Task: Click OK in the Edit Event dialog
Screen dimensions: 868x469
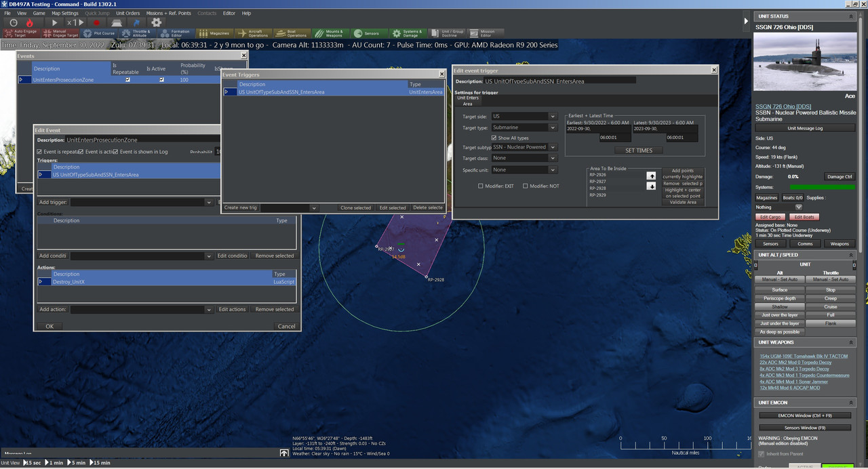Action: click(50, 326)
